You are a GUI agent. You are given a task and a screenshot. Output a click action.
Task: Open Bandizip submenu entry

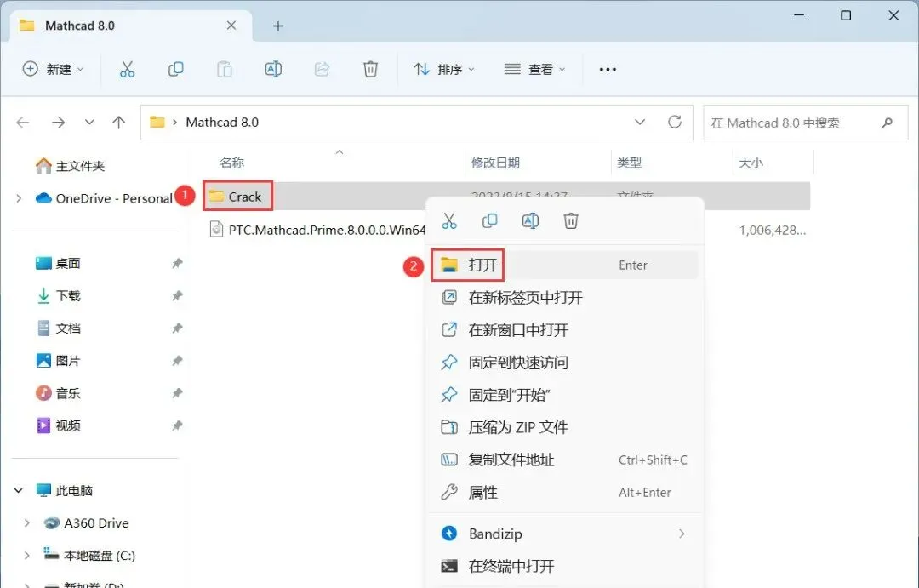click(x=564, y=534)
